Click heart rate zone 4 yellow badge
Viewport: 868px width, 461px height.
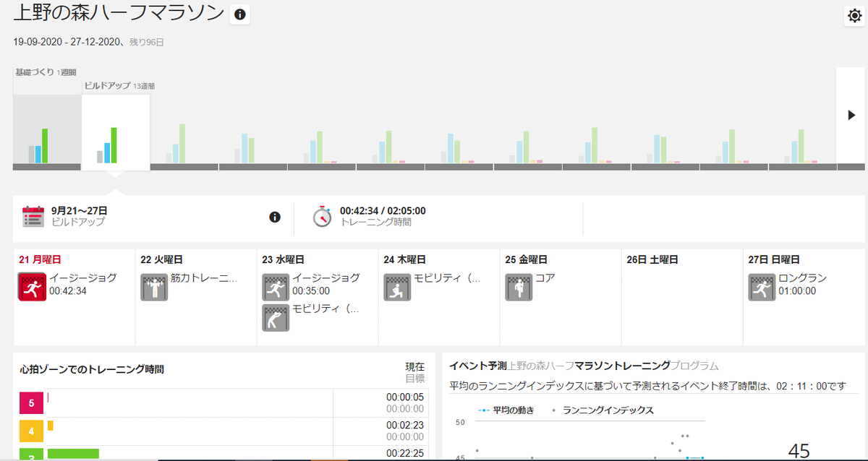coord(31,431)
